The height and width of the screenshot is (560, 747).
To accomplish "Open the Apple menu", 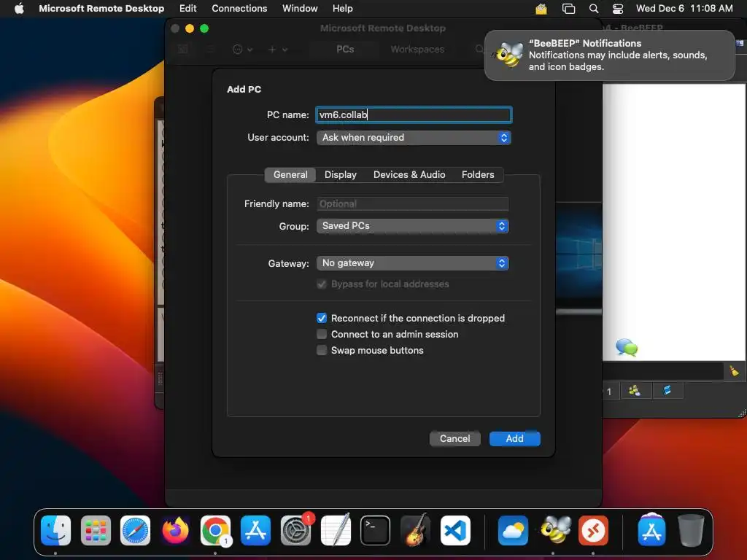I will coord(19,8).
